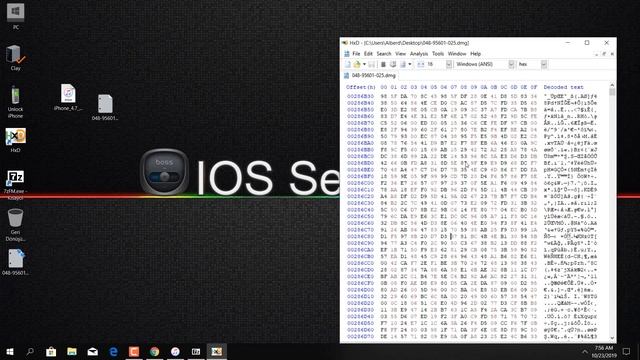
Task: Open the hex offset base dropdown
Action: point(544,64)
